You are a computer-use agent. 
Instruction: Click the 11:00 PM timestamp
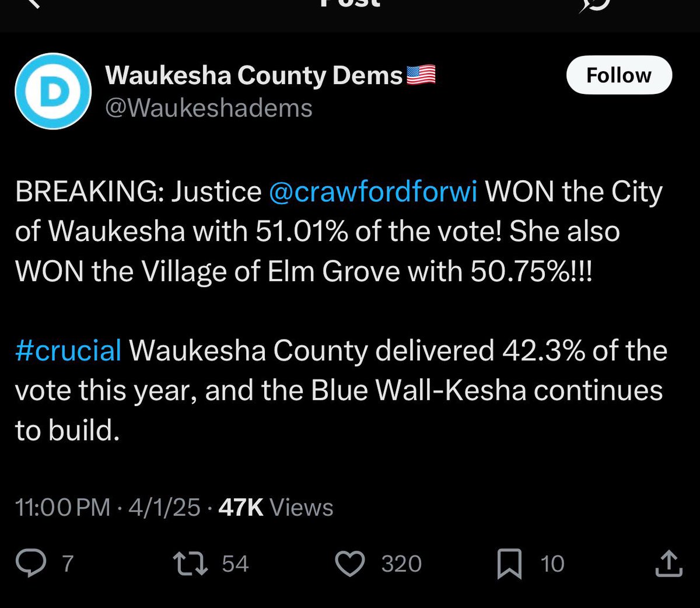[62, 507]
